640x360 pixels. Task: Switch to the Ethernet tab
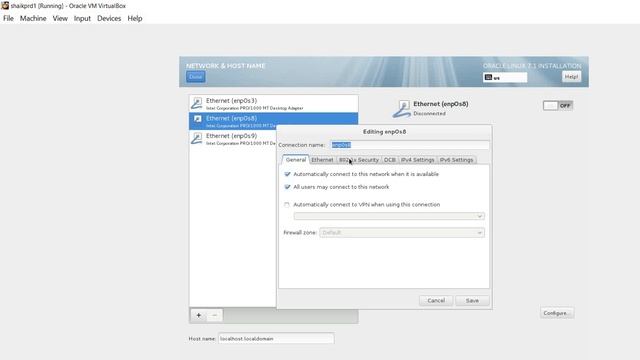[x=322, y=160]
